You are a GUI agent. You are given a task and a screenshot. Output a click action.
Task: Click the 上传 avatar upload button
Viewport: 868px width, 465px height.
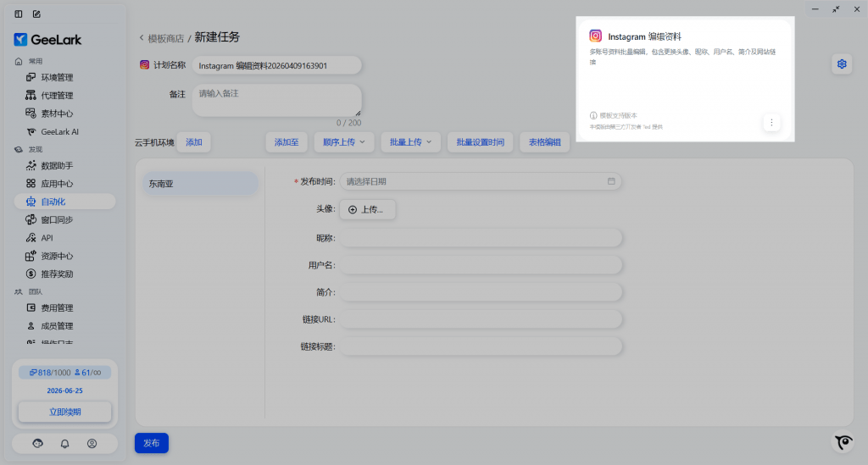pyautogui.click(x=368, y=209)
